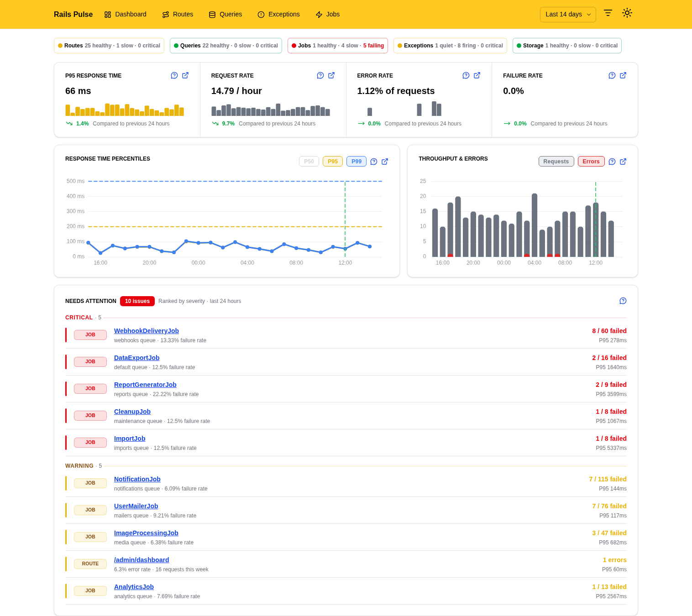Open Error Rate external link icon
The height and width of the screenshot is (616, 692).
(x=477, y=75)
